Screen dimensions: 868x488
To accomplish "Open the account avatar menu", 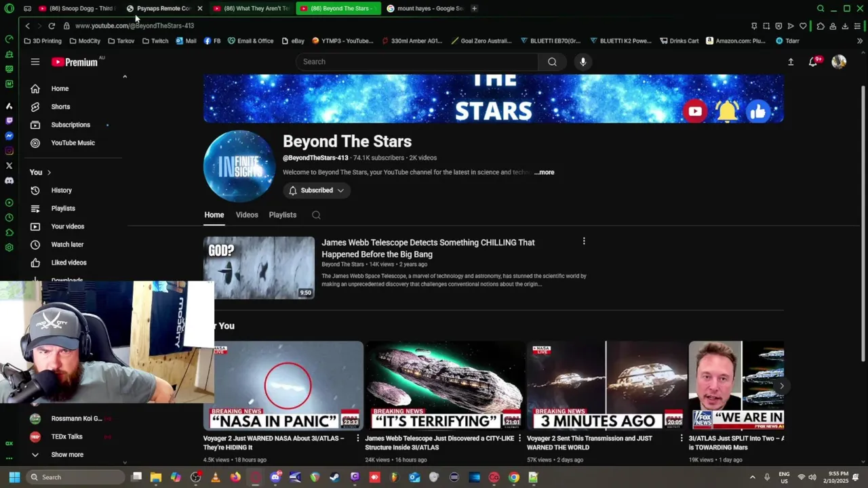I will point(839,62).
